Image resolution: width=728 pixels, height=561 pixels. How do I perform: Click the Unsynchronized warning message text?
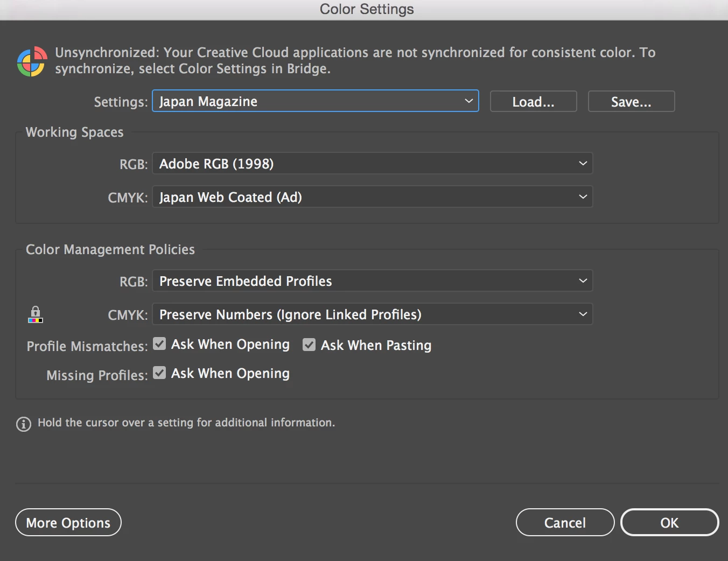click(x=355, y=60)
